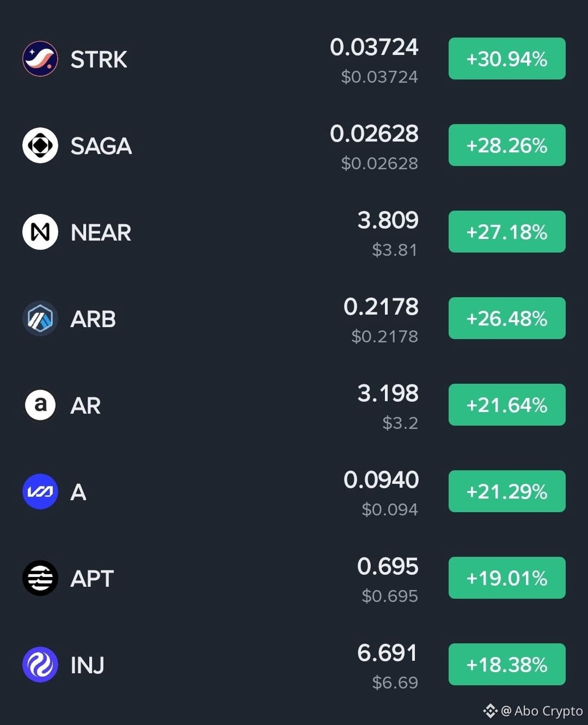
Task: Select the ARB ticker name
Action: 93,319
